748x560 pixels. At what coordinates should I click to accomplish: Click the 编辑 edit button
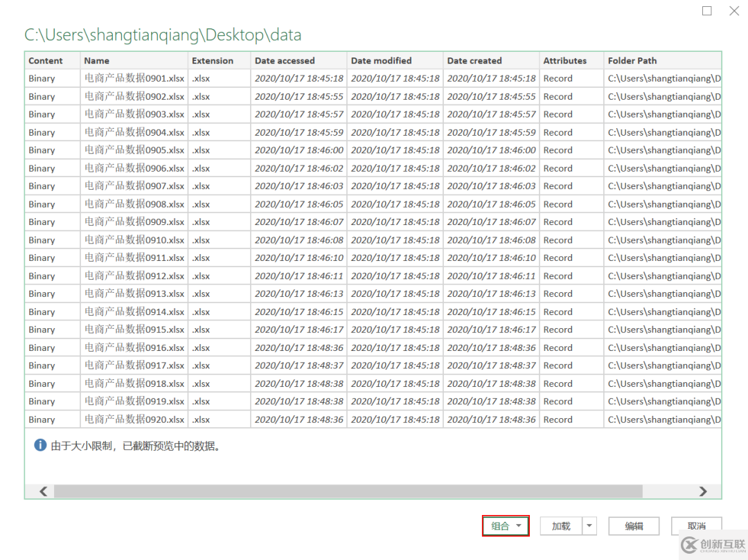click(634, 526)
